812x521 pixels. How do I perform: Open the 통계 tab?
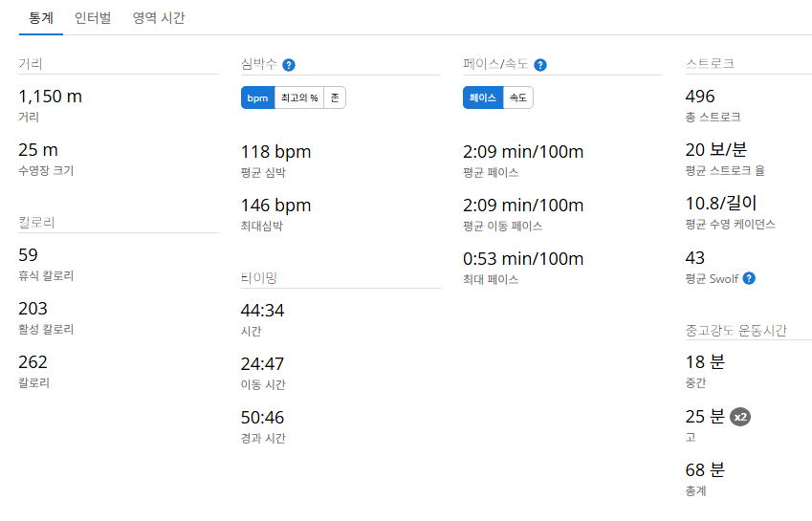point(41,18)
